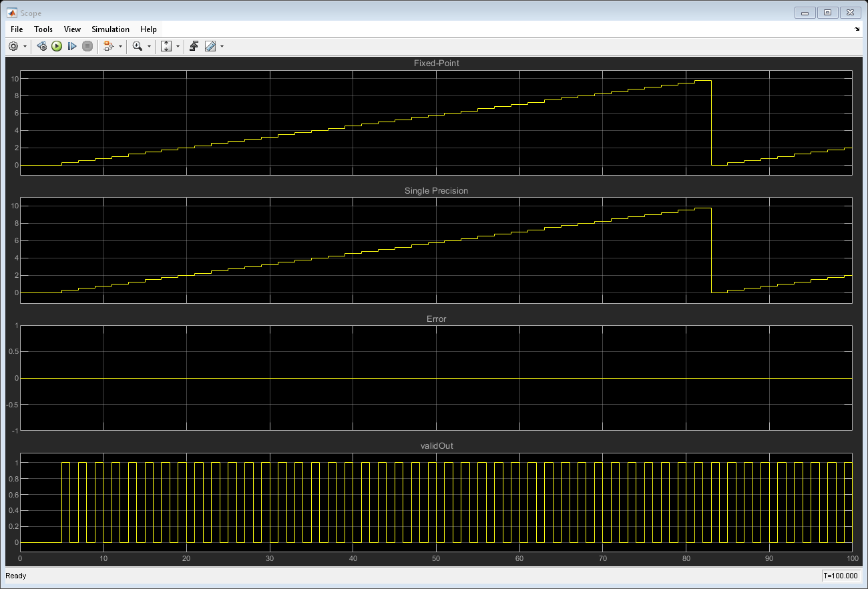Open the Triggers tool icon
The image size is (868, 589).
[194, 46]
